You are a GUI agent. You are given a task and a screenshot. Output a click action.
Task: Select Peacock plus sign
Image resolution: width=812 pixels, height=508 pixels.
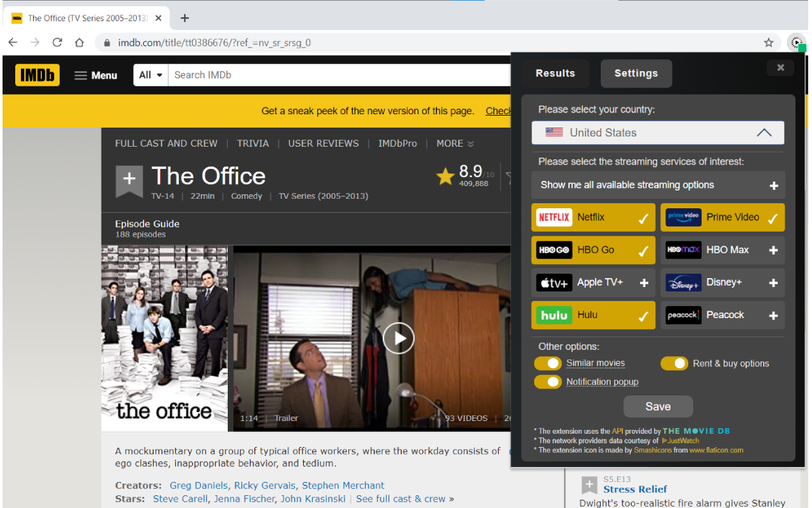773,315
